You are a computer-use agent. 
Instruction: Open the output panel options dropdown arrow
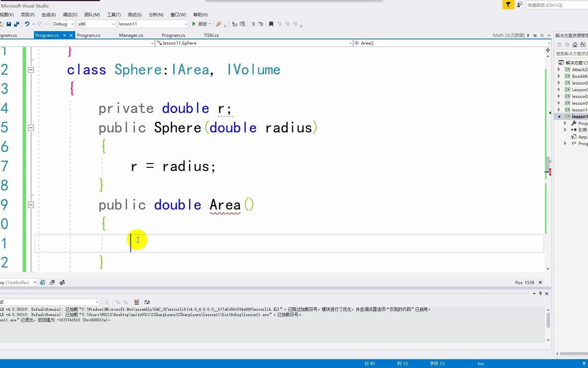click(x=534, y=293)
